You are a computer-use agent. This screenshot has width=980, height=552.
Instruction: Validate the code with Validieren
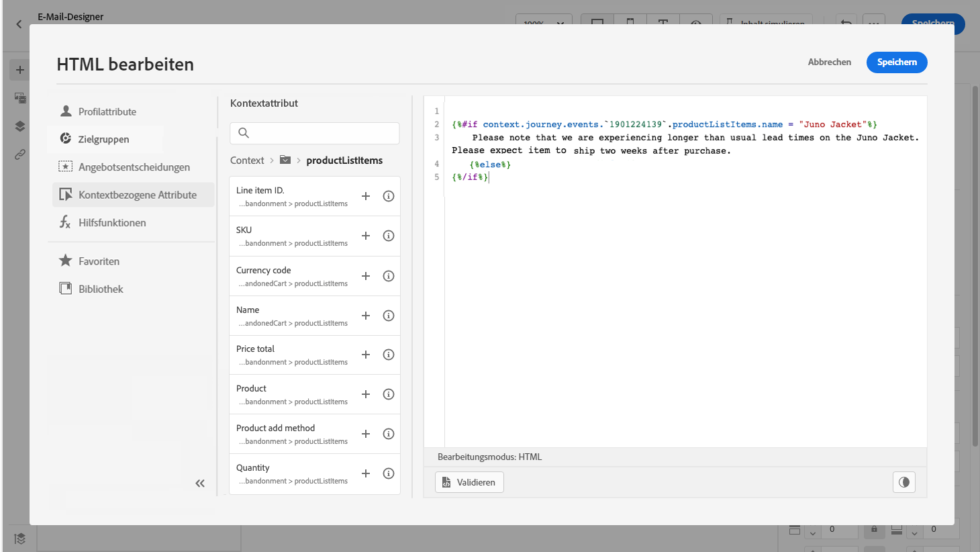(x=469, y=482)
